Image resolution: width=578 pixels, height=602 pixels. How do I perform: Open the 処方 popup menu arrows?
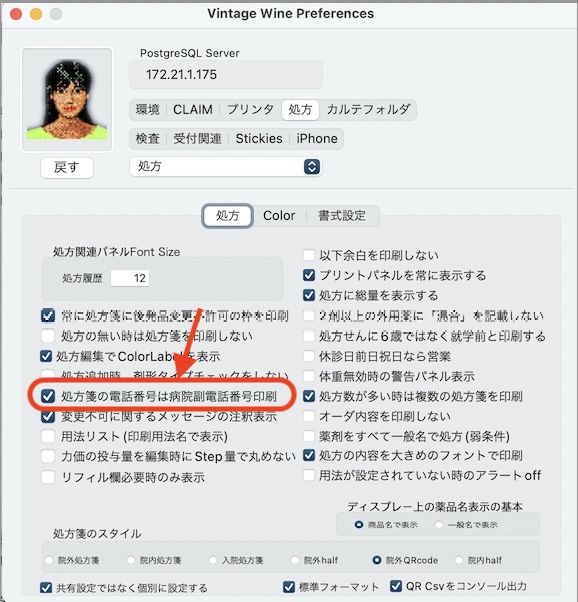click(x=312, y=167)
